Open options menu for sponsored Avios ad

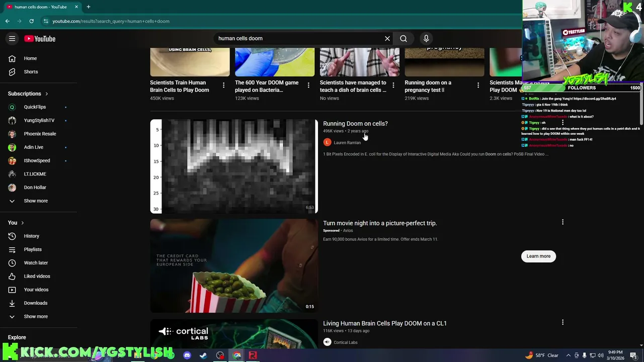click(562, 222)
